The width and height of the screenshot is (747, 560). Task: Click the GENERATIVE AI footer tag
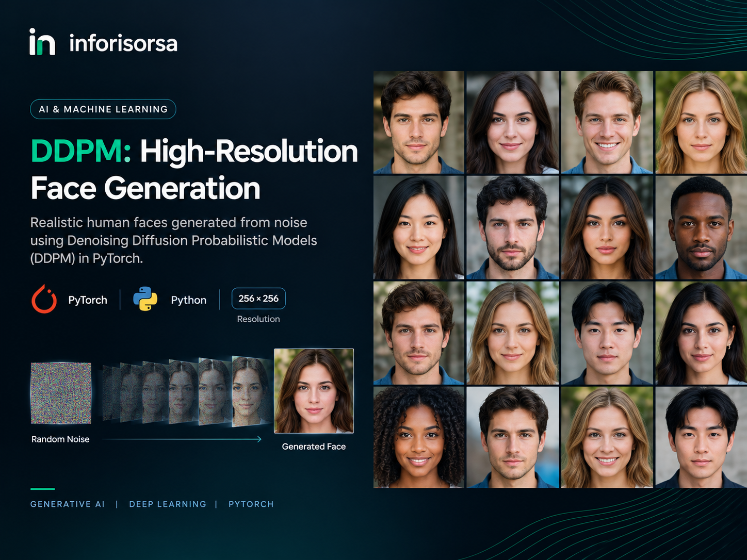pyautogui.click(x=68, y=504)
